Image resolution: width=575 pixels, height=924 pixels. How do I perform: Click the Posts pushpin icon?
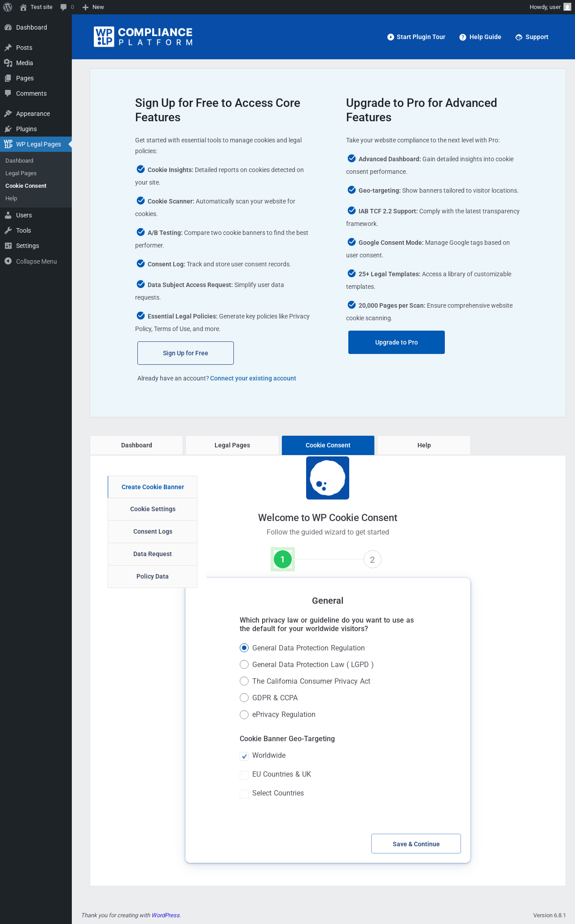click(x=8, y=48)
